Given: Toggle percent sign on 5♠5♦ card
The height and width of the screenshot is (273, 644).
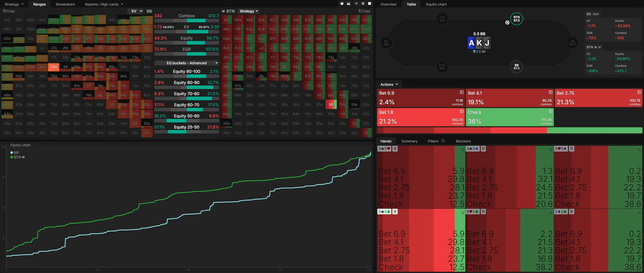Looking at the screenshot, I should (551, 150).
